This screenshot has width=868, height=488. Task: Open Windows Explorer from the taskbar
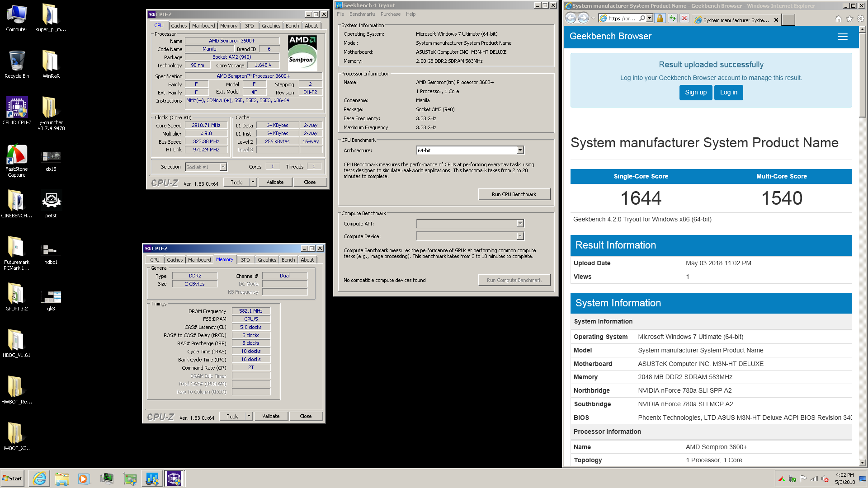click(62, 479)
